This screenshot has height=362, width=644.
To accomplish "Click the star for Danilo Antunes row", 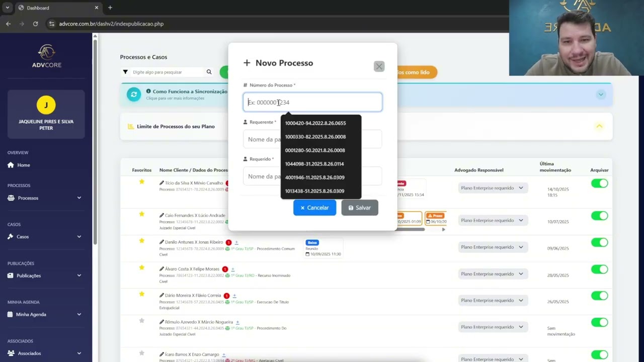I will pos(142,241).
